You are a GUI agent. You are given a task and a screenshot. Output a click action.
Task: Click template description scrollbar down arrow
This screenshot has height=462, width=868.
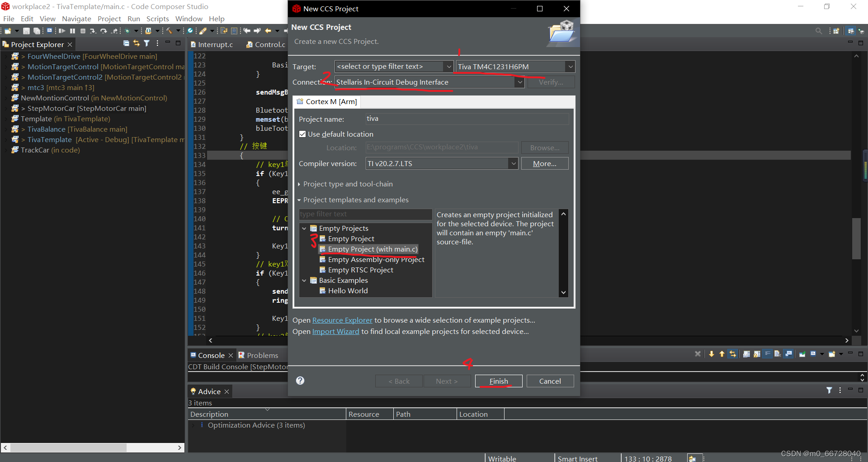[x=563, y=292]
